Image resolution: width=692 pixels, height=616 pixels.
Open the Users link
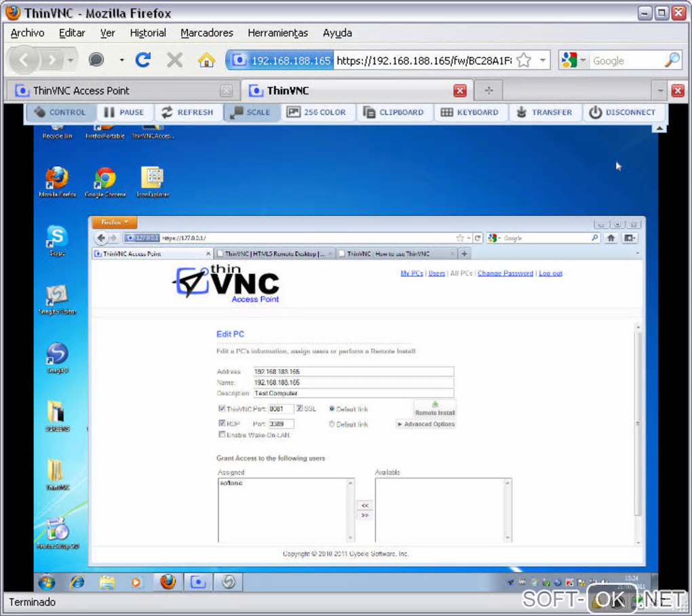pyautogui.click(x=437, y=273)
